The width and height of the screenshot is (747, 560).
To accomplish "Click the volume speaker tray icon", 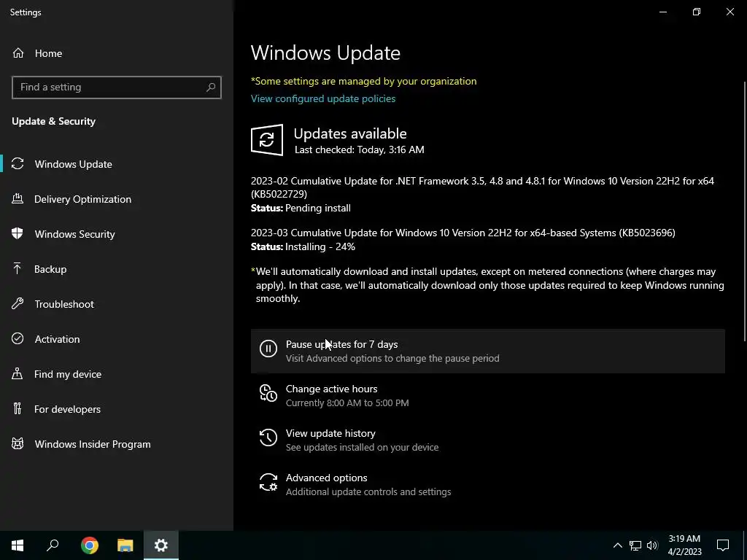I will (652, 545).
